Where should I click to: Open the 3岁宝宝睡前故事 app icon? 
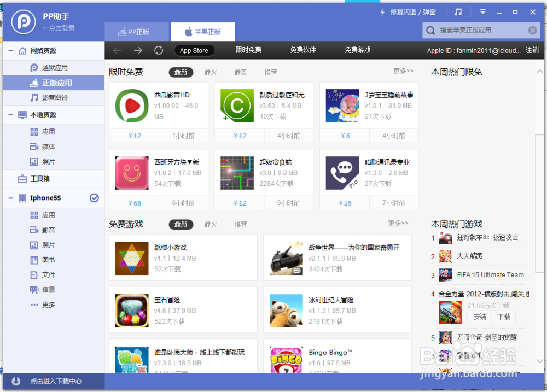(342, 106)
